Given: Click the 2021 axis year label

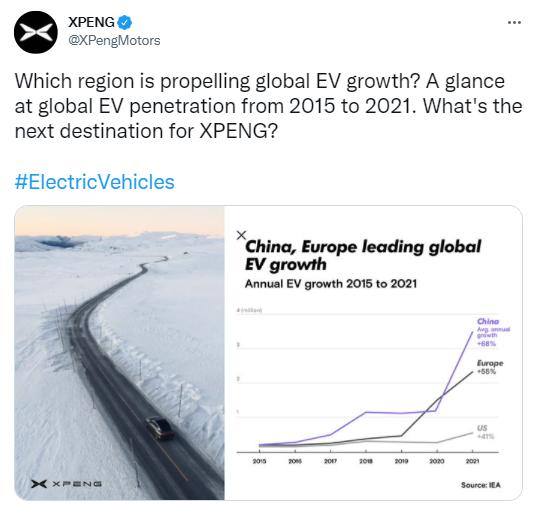Looking at the screenshot, I should coord(472,461).
